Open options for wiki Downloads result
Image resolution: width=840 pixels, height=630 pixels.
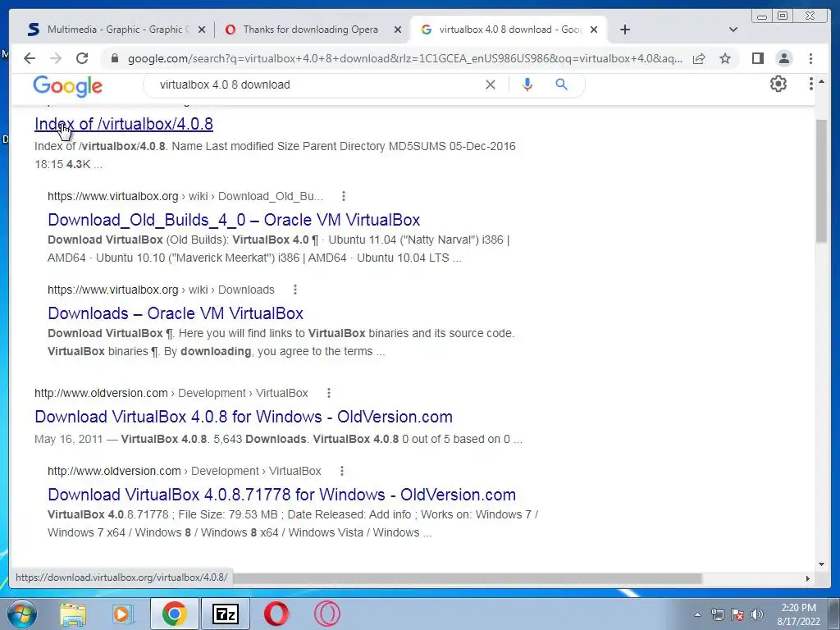[x=294, y=290]
